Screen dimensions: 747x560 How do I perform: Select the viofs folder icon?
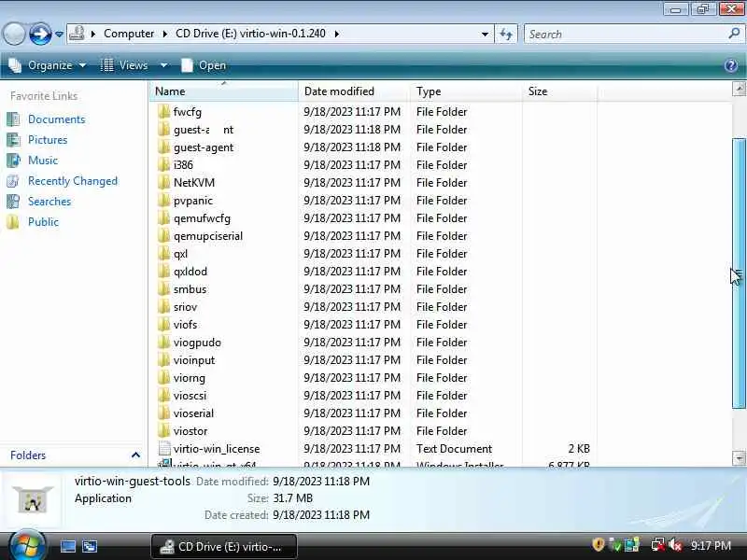click(164, 325)
